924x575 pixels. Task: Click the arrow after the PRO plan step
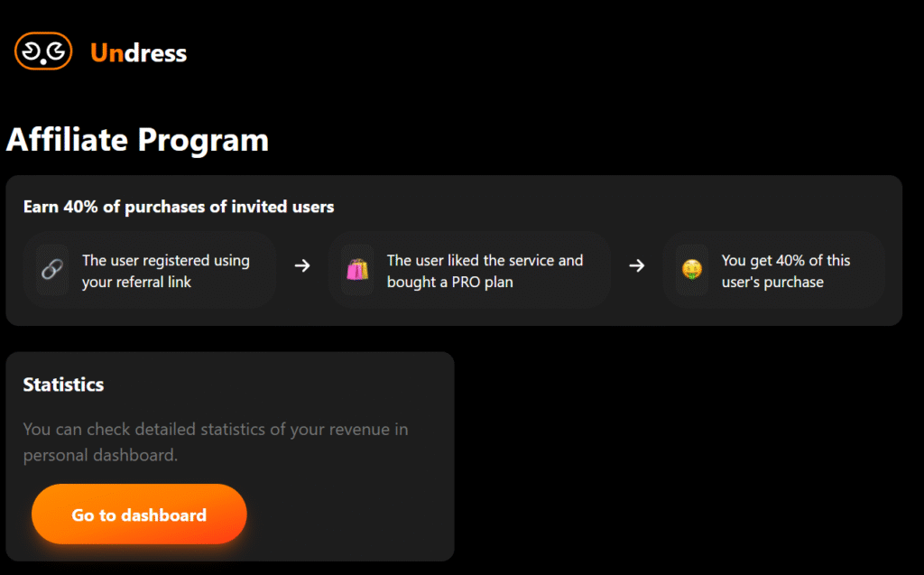[x=636, y=266]
